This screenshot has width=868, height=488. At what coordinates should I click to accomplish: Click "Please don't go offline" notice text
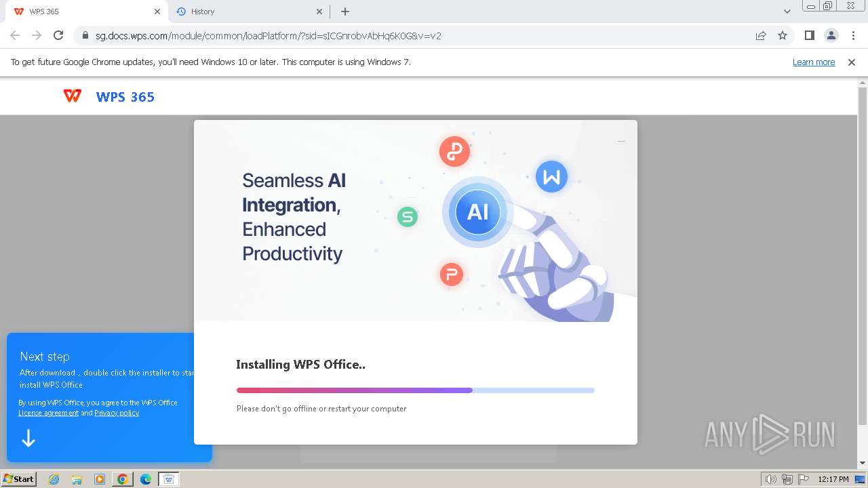coord(321,409)
